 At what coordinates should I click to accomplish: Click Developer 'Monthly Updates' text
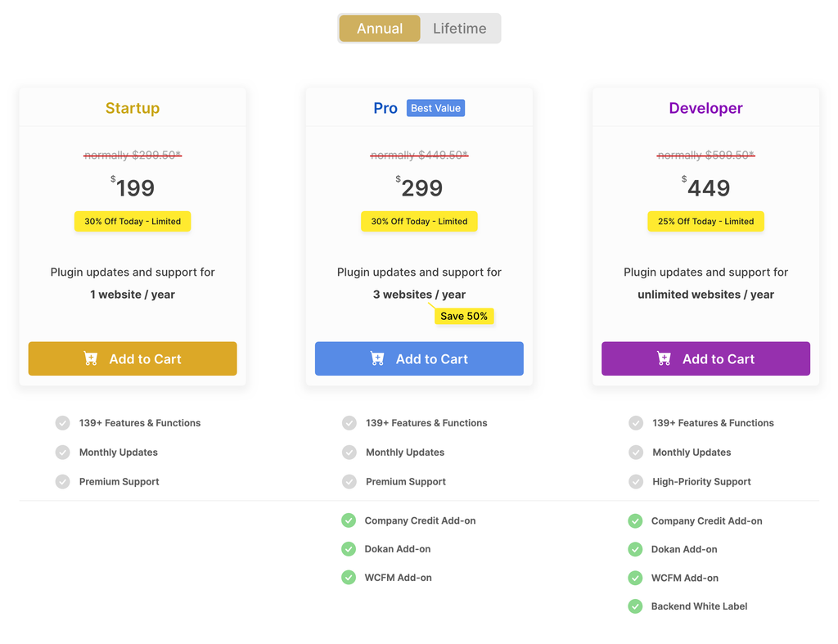(692, 453)
